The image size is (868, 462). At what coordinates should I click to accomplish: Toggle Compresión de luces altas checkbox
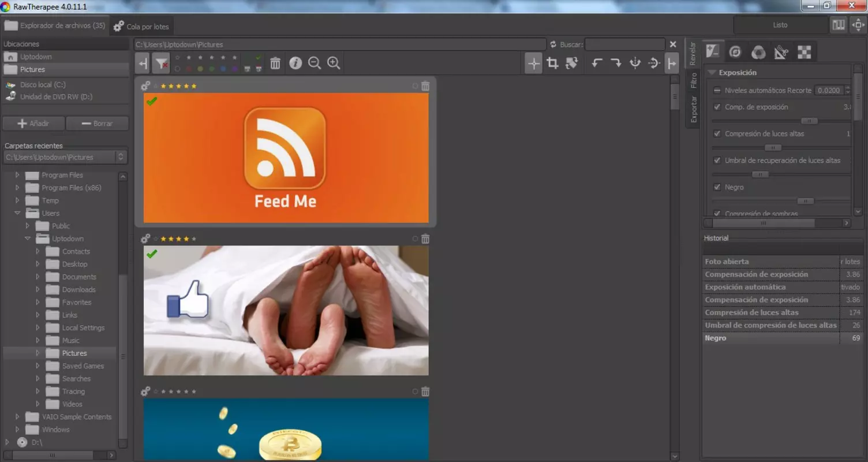[x=717, y=133]
